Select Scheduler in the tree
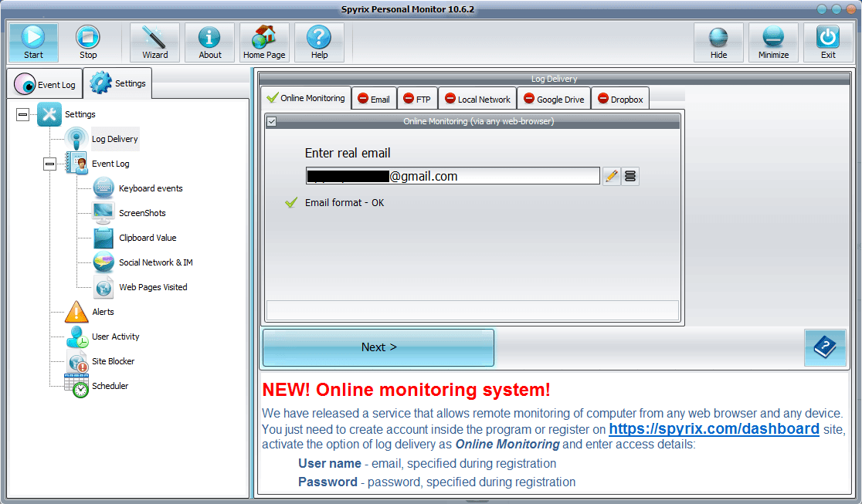The width and height of the screenshot is (862, 504). click(110, 387)
